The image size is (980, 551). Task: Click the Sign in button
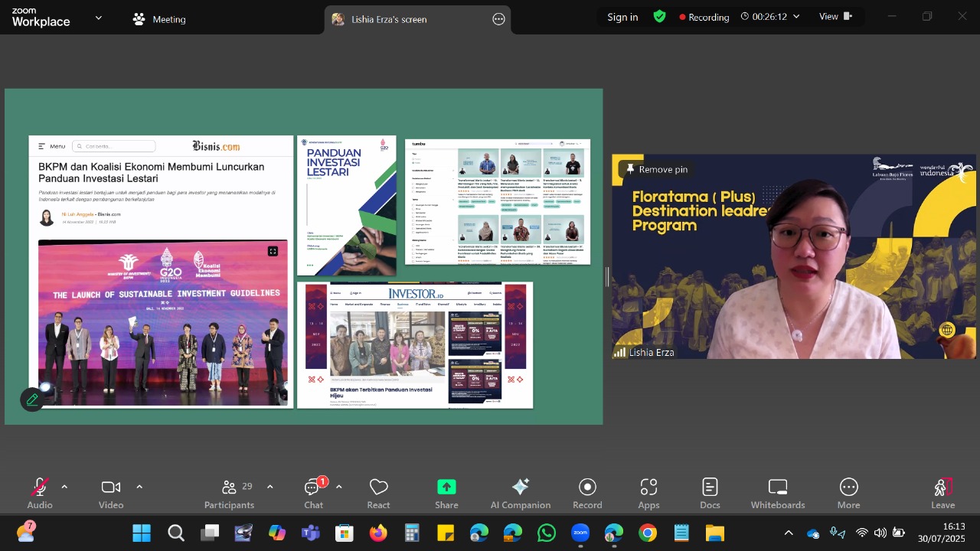tap(622, 17)
